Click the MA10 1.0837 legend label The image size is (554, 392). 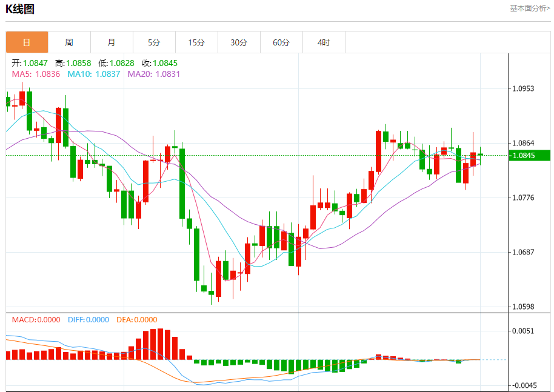click(x=93, y=74)
